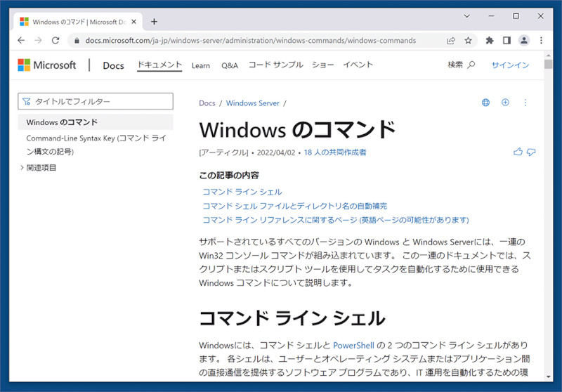This screenshot has height=392, width=562.
Task: Jump to コマンド シェル ファイルとディレクトリ名の自動補完 link
Action: tap(294, 206)
